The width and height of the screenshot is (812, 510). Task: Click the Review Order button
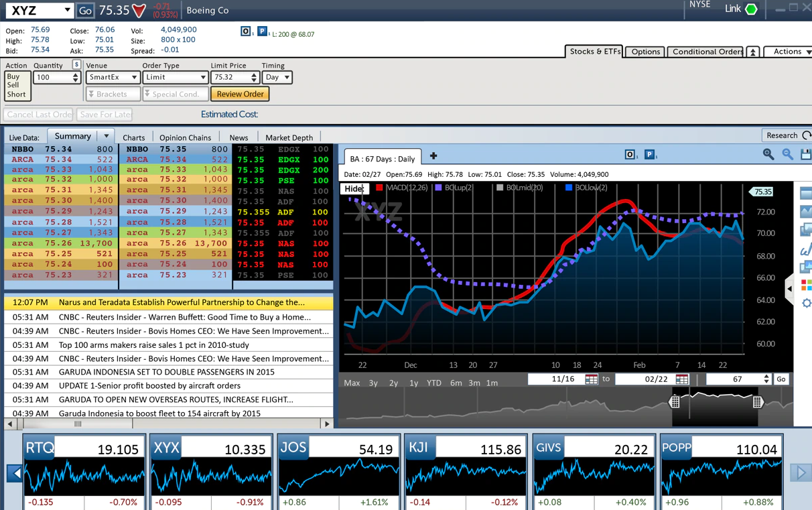click(240, 94)
